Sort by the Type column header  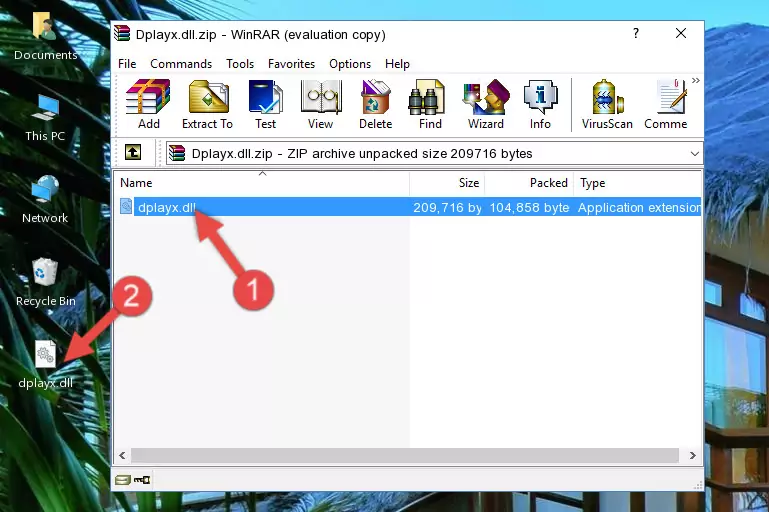point(638,183)
